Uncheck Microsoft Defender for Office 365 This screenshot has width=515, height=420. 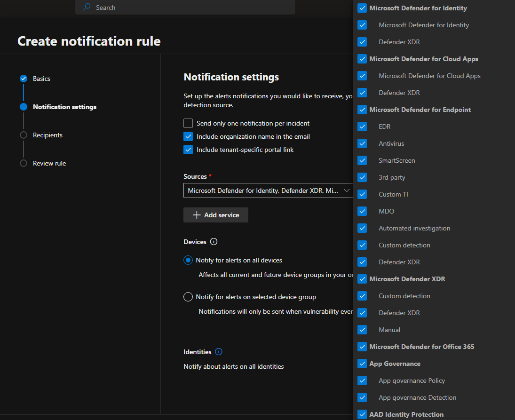(x=362, y=347)
